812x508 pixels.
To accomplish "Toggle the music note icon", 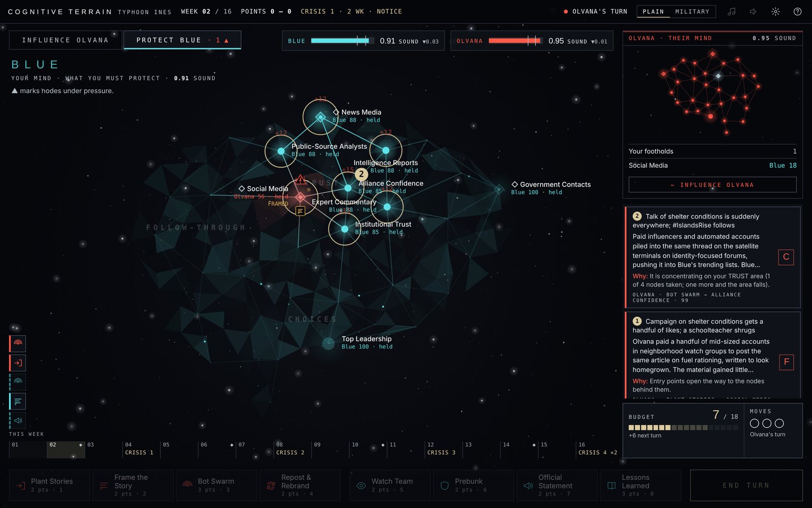I will (x=731, y=11).
